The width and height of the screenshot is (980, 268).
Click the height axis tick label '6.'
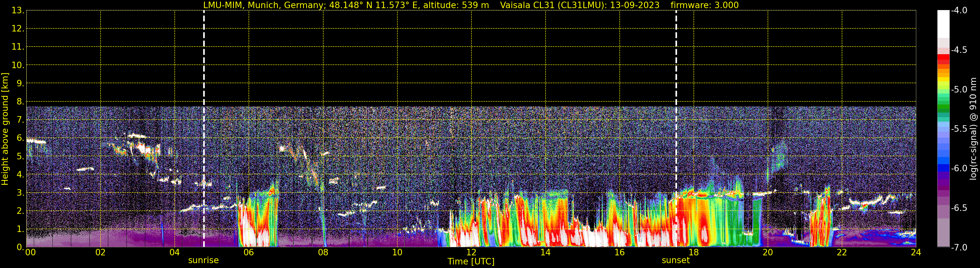20,138
